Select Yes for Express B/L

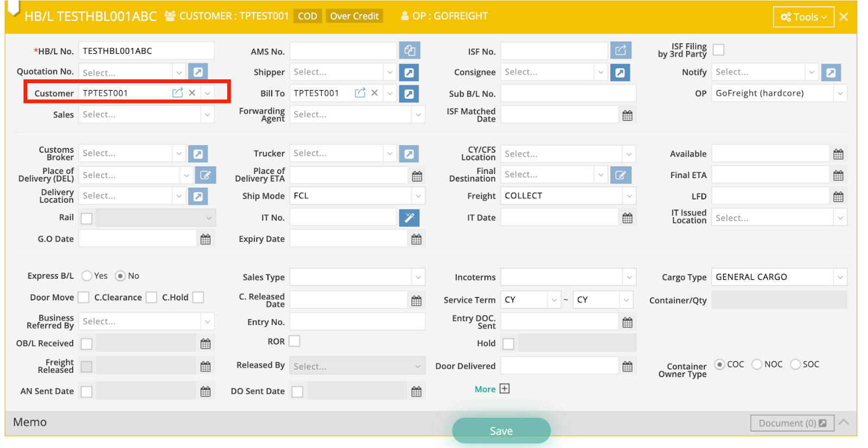[87, 276]
